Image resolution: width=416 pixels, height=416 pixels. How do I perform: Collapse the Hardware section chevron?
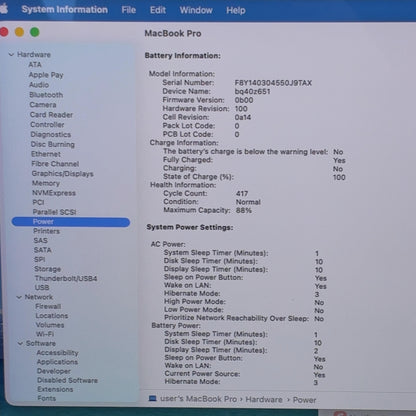point(11,54)
